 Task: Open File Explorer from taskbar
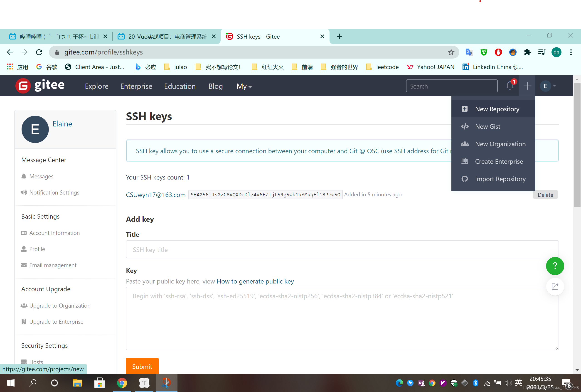point(77,383)
